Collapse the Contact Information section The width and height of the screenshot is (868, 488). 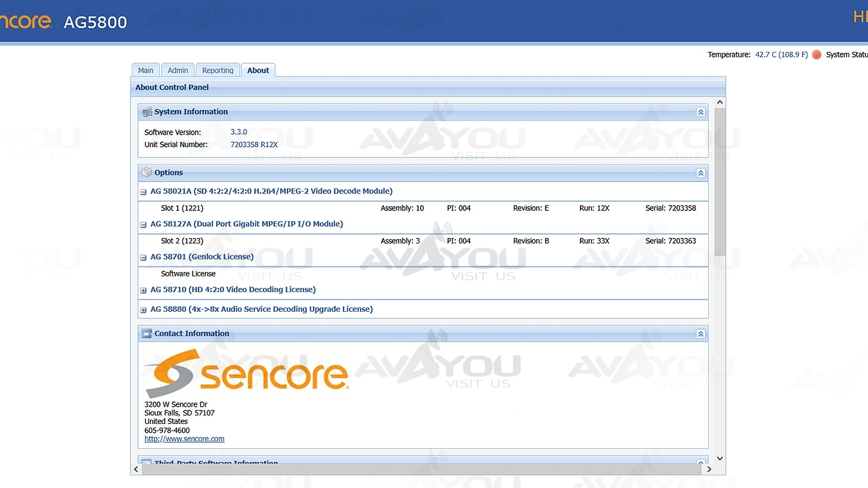(x=701, y=334)
